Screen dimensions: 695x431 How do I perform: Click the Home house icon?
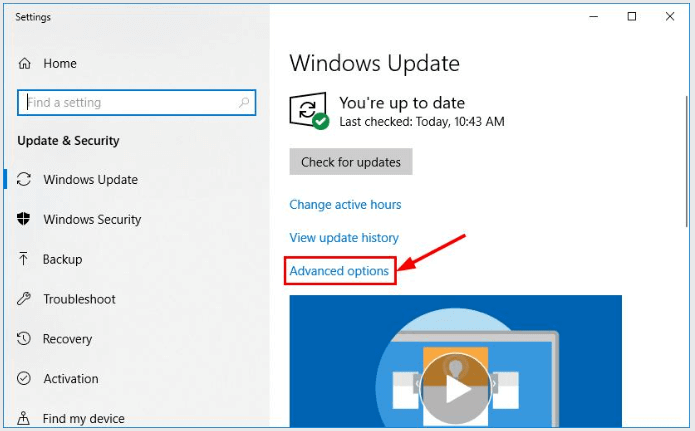click(x=24, y=63)
